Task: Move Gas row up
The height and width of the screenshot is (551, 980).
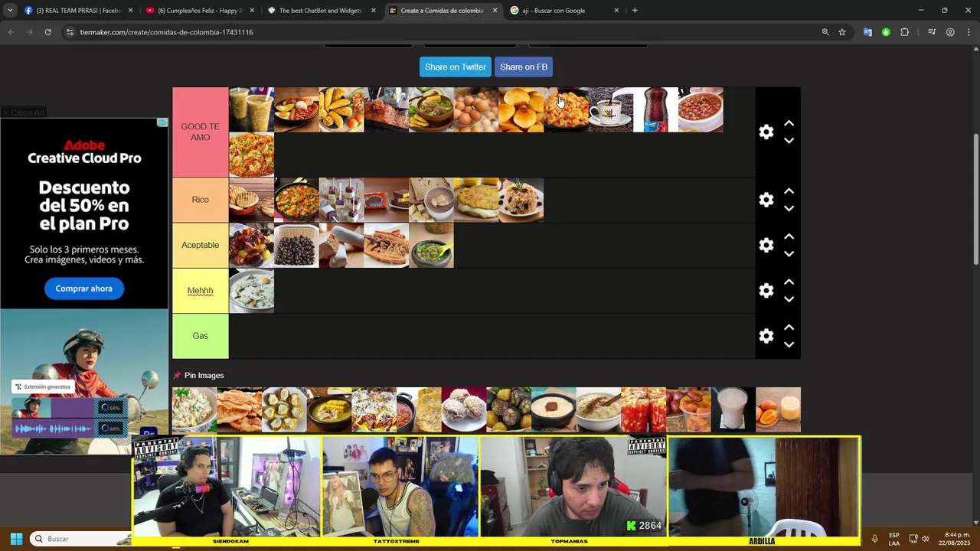Action: [x=789, y=328]
